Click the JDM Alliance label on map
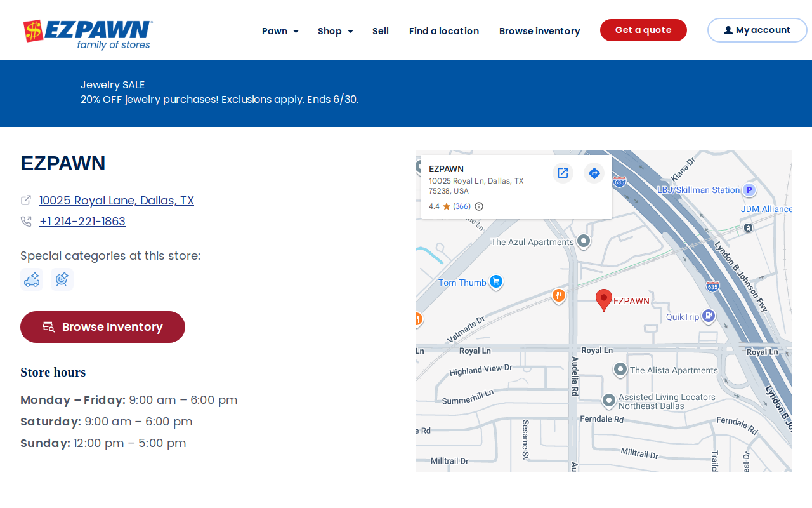The image size is (812, 508). tap(766, 209)
